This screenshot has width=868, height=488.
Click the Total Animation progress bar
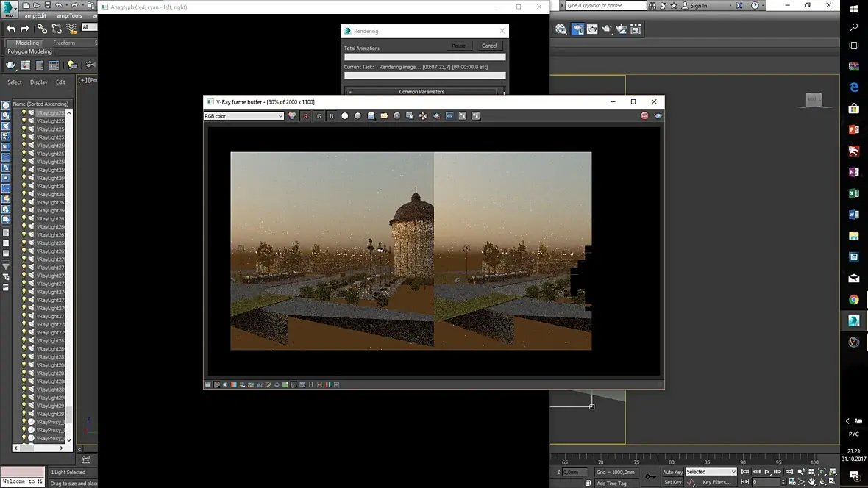point(424,57)
